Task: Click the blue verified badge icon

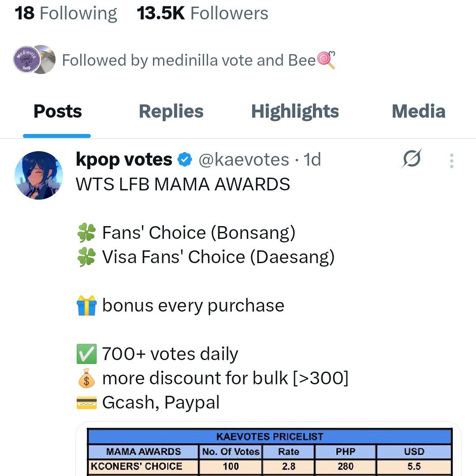Action: pyautogui.click(x=185, y=160)
